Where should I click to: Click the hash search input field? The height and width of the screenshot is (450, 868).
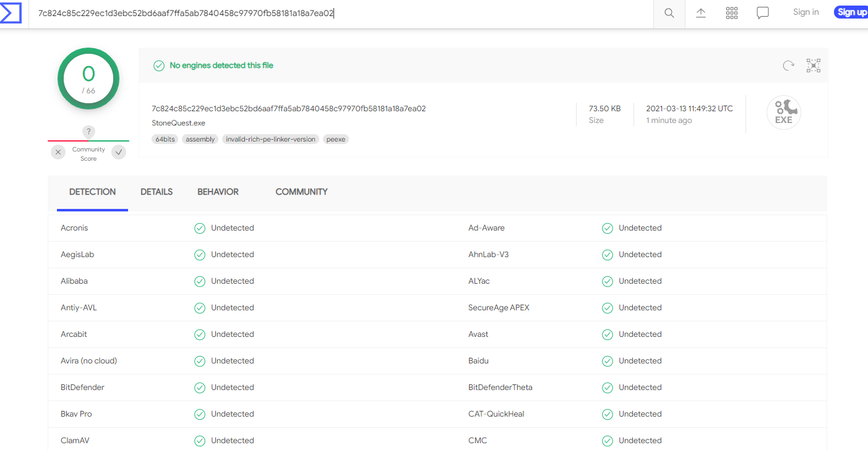[340, 13]
